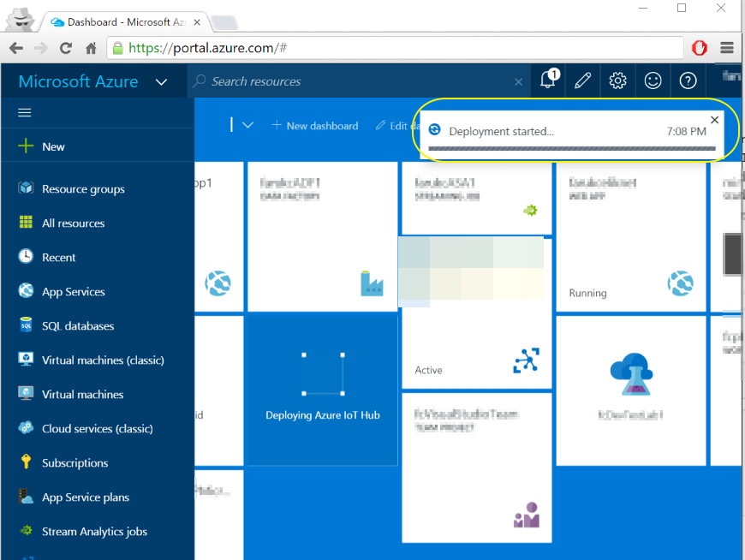745x560 pixels.
Task: Click the red extension icon in Chrome toolbar
Action: coord(699,47)
